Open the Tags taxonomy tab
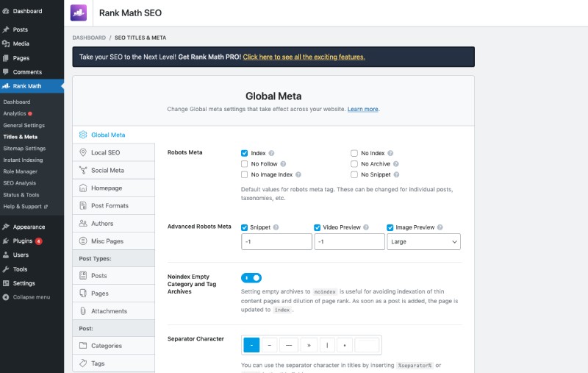The image size is (588, 373). (114, 363)
